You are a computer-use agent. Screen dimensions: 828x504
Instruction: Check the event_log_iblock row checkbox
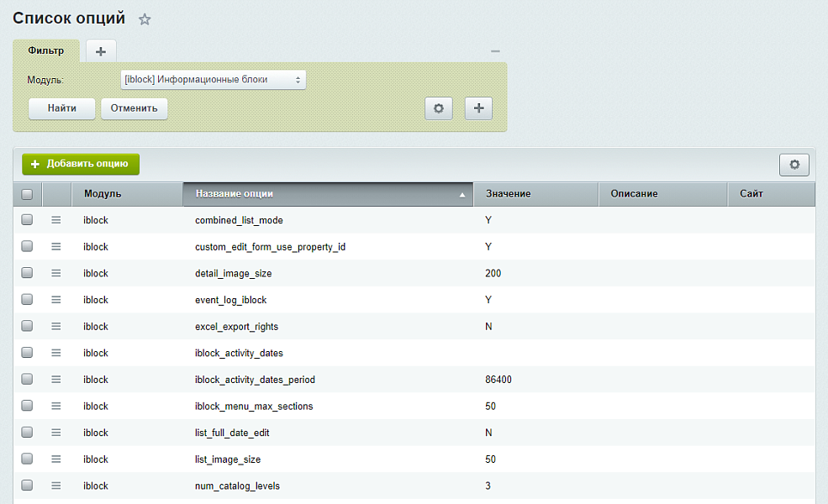pyautogui.click(x=27, y=300)
